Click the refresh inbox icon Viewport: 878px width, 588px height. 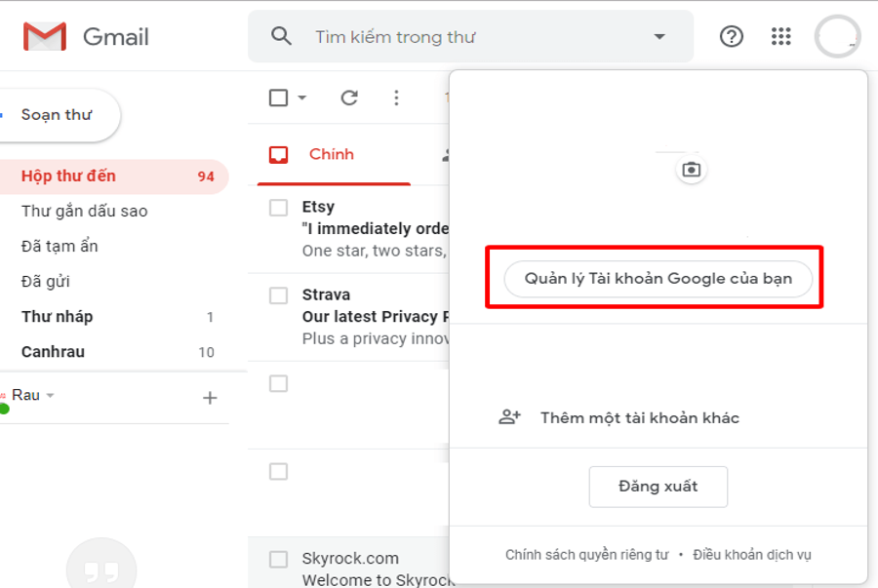[x=349, y=98]
